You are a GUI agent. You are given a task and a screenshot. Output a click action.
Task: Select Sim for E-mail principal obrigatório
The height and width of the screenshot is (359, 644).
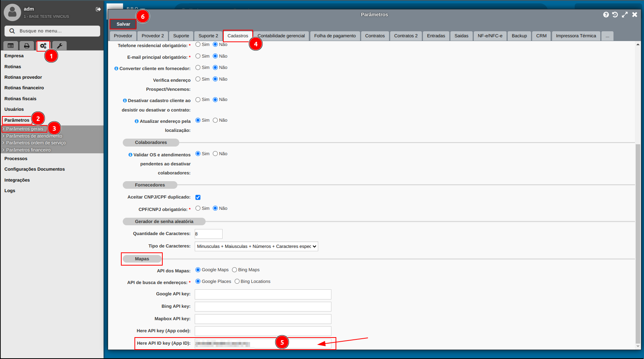click(198, 56)
